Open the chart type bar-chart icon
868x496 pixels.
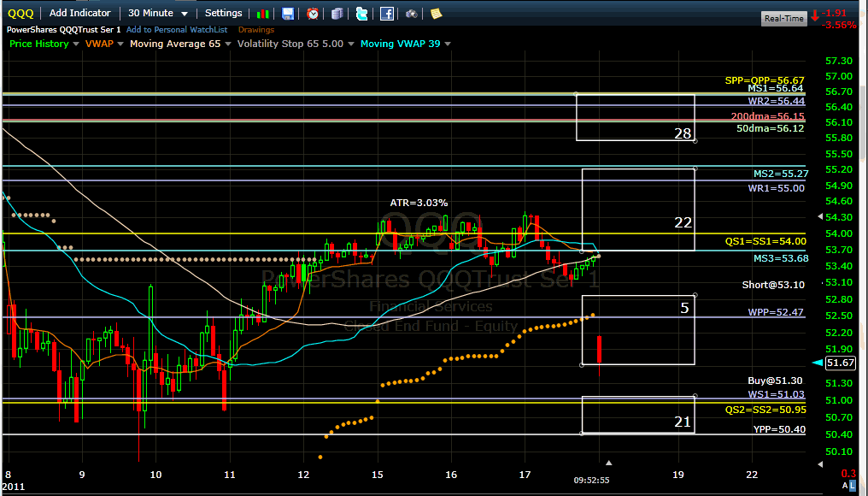[x=263, y=14]
